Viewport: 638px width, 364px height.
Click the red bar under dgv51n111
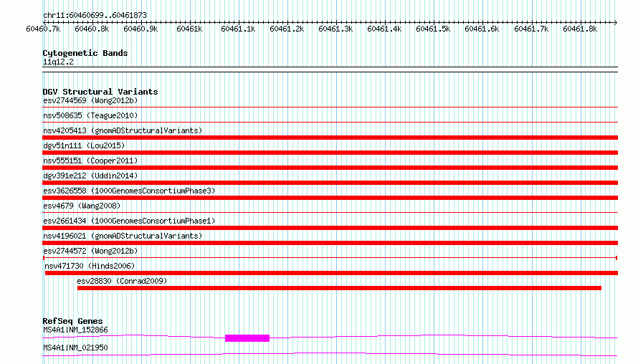click(x=330, y=153)
